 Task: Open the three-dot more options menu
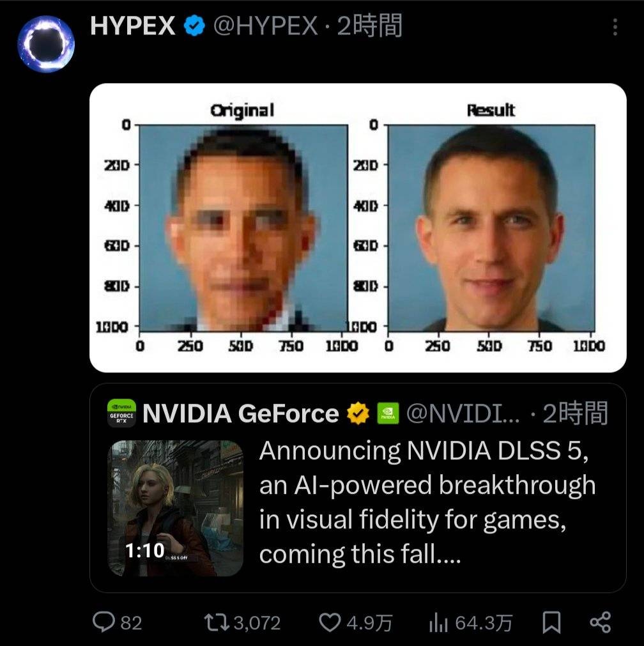coord(615,27)
